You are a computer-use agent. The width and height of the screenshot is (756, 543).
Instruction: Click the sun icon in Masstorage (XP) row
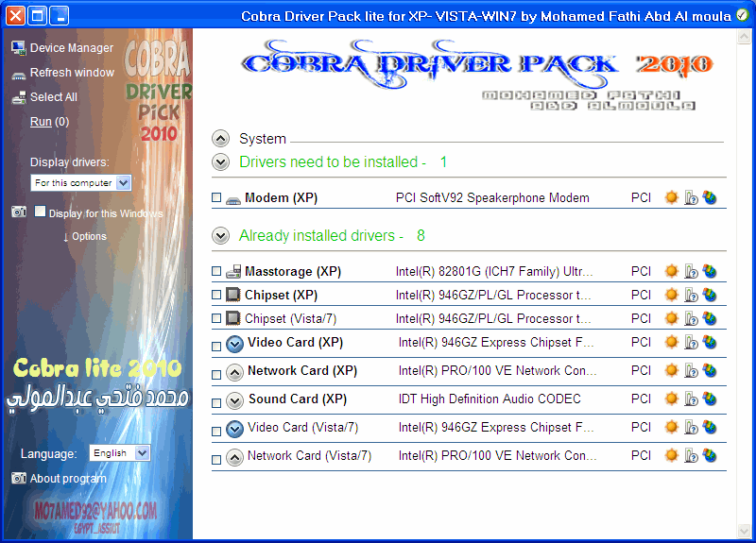[x=671, y=271]
